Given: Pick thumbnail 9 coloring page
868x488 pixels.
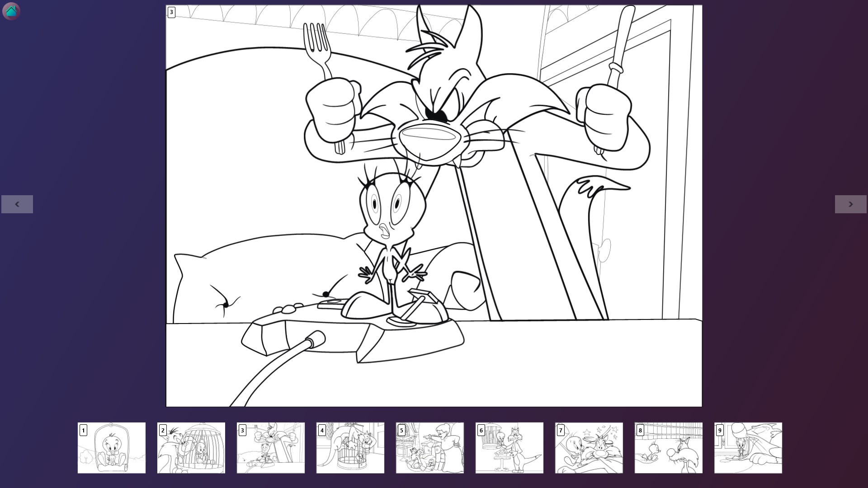Looking at the screenshot, I should [748, 448].
